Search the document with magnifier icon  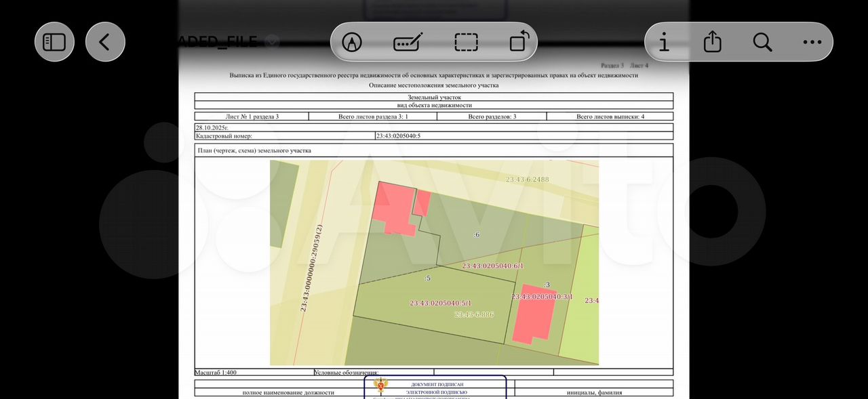point(762,42)
